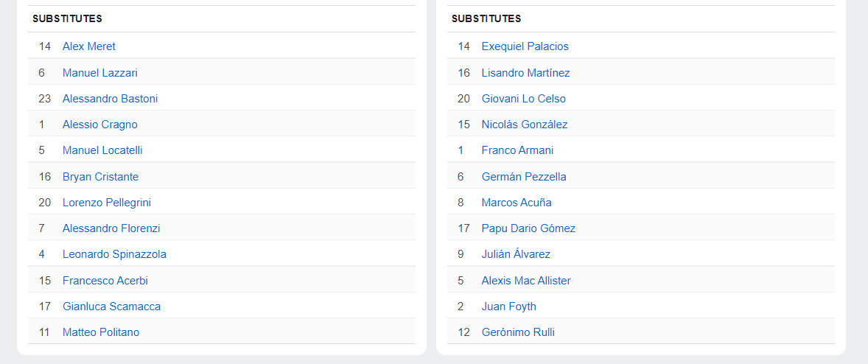
Task: Select Giovani Lo Celso from substitutes
Action: (x=523, y=99)
